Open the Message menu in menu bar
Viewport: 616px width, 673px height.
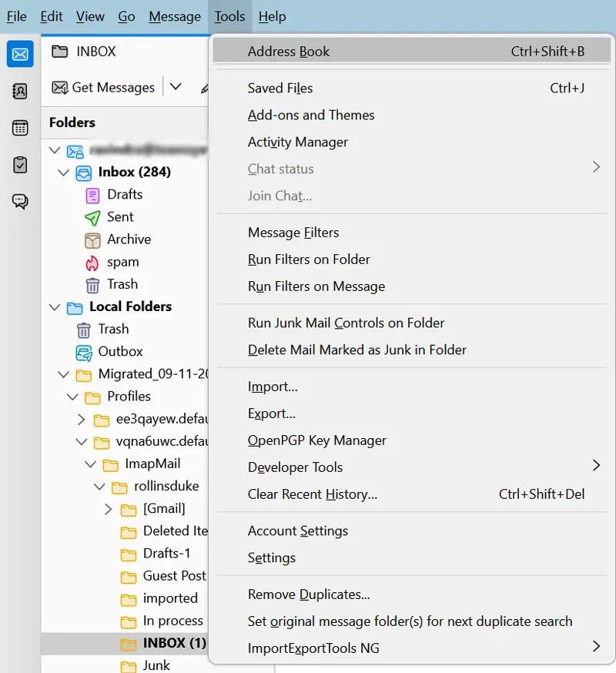[175, 16]
